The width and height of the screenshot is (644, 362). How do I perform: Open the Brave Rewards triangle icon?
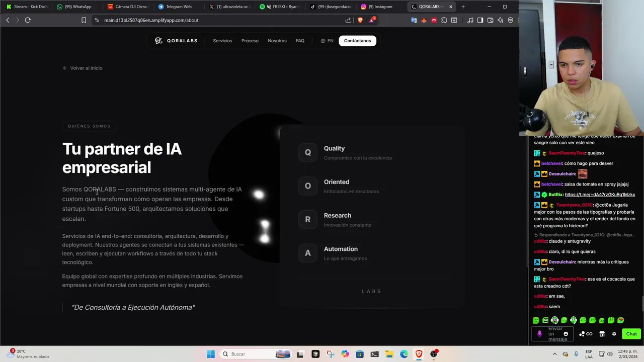click(372, 20)
